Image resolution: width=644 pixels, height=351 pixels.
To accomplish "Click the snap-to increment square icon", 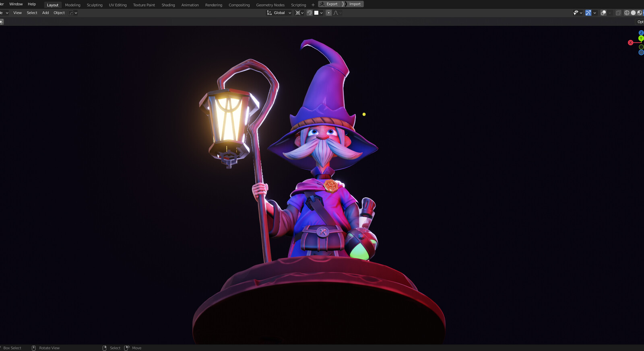I will pyautogui.click(x=316, y=13).
